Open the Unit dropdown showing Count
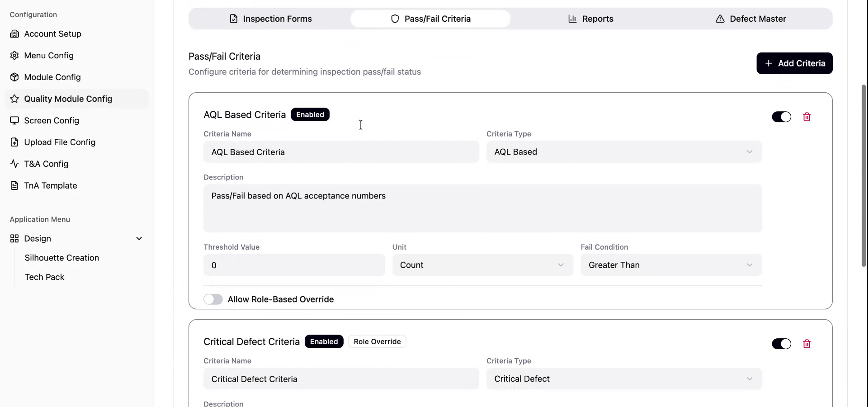The image size is (868, 407). 482,265
